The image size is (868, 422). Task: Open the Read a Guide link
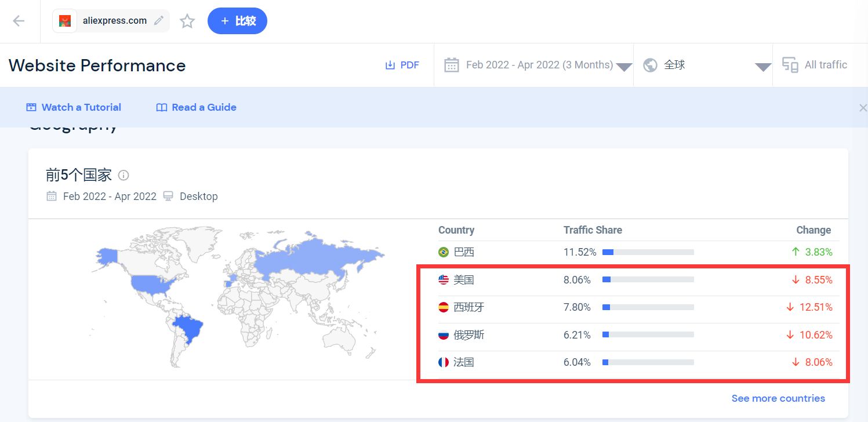tap(197, 107)
